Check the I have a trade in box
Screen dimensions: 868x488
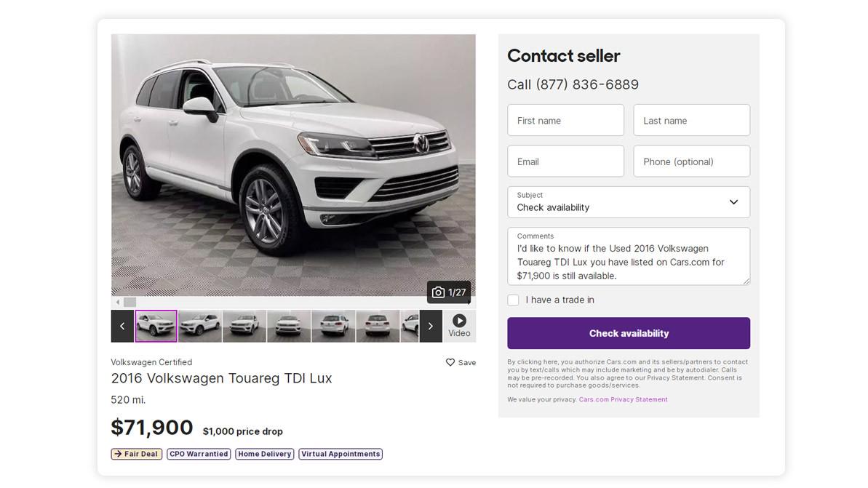[x=514, y=300]
